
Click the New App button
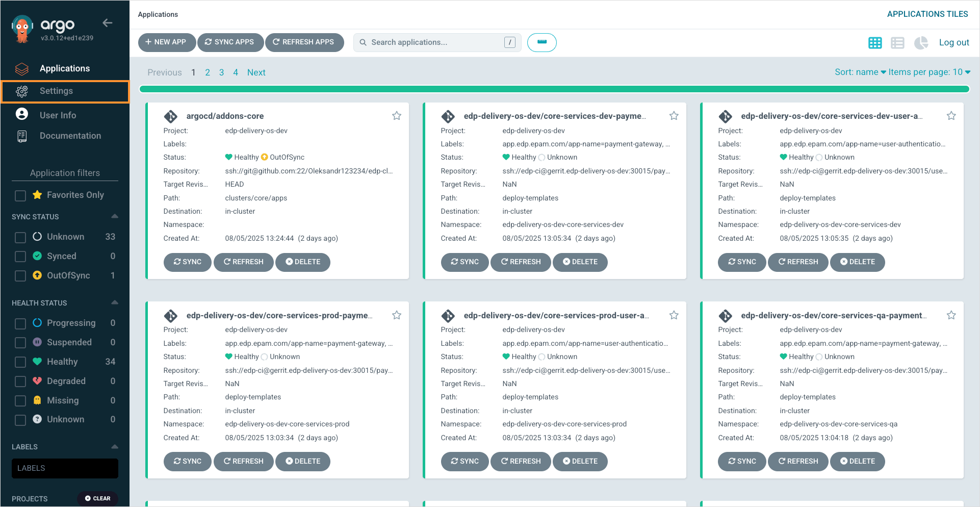(166, 42)
